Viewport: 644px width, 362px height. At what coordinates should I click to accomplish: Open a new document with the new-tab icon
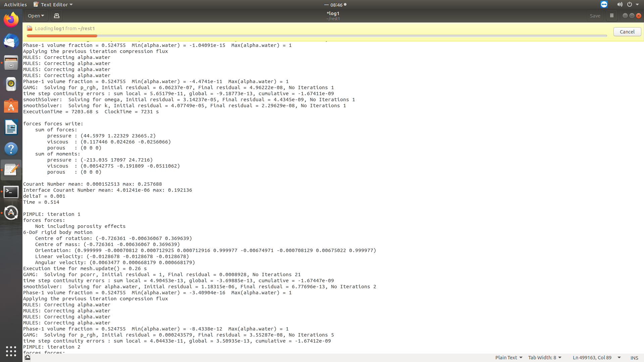pyautogui.click(x=56, y=16)
